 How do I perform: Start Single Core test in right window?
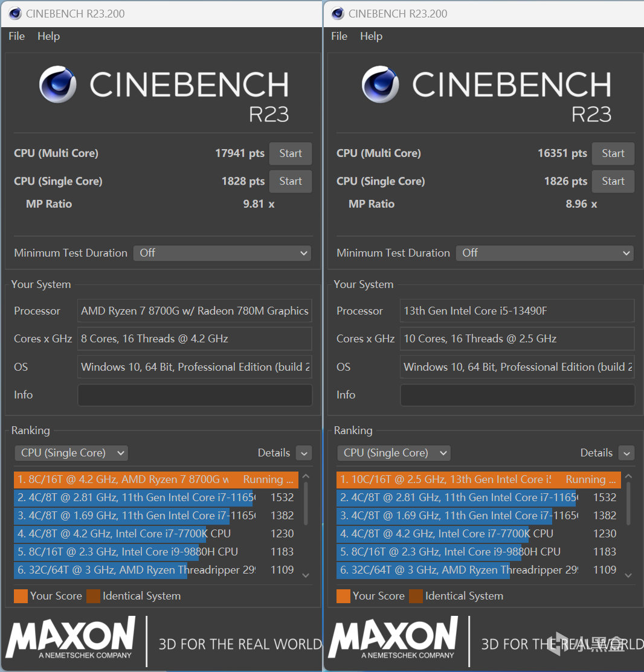(x=613, y=181)
